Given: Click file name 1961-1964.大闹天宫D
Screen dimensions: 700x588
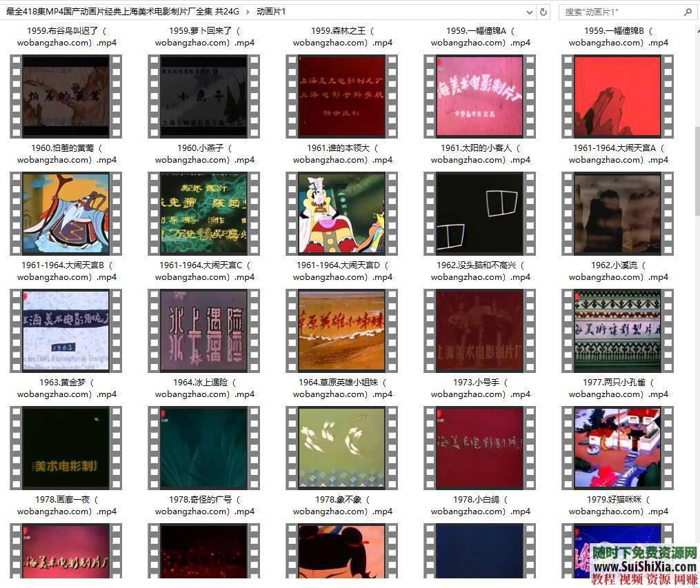Looking at the screenshot, I should [x=342, y=271].
